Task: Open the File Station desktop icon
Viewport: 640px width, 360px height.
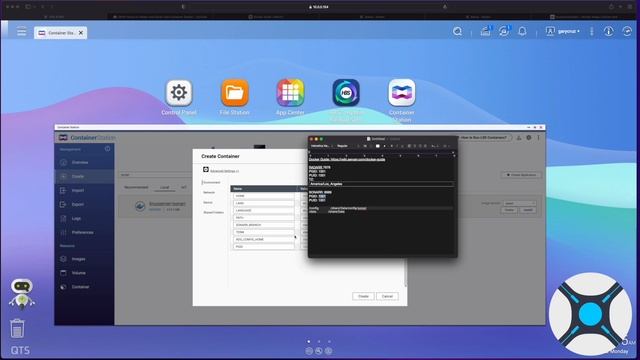Action: coord(235,93)
